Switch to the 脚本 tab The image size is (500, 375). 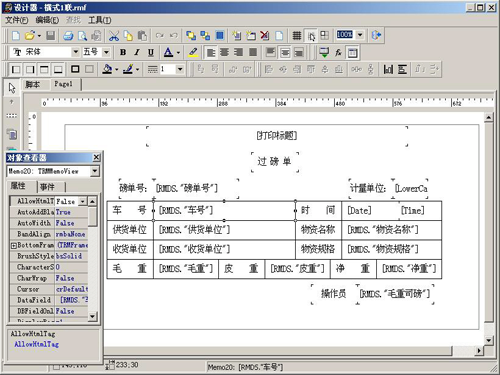32,85
